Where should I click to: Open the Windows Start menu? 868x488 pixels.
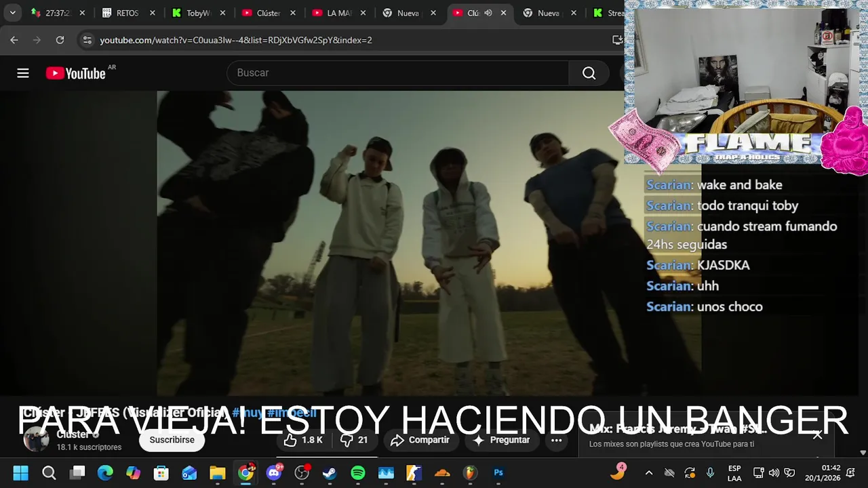[x=20, y=473]
